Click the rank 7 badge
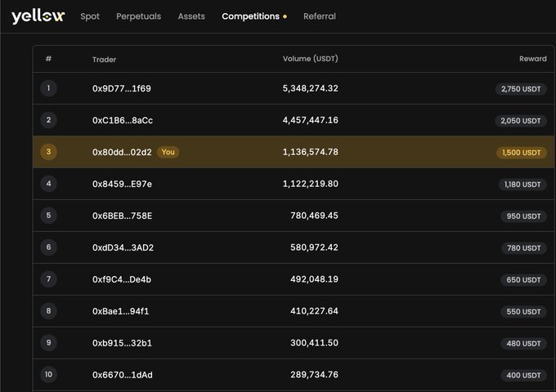The width and height of the screenshot is (556, 392). 48,279
